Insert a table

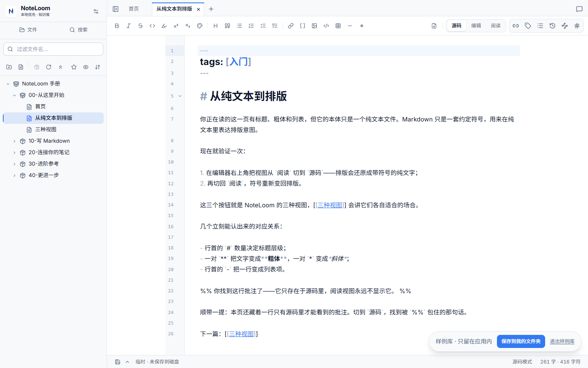(x=338, y=26)
